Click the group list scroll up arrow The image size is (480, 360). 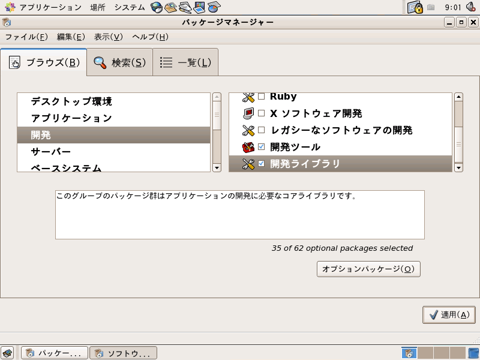[x=459, y=97]
